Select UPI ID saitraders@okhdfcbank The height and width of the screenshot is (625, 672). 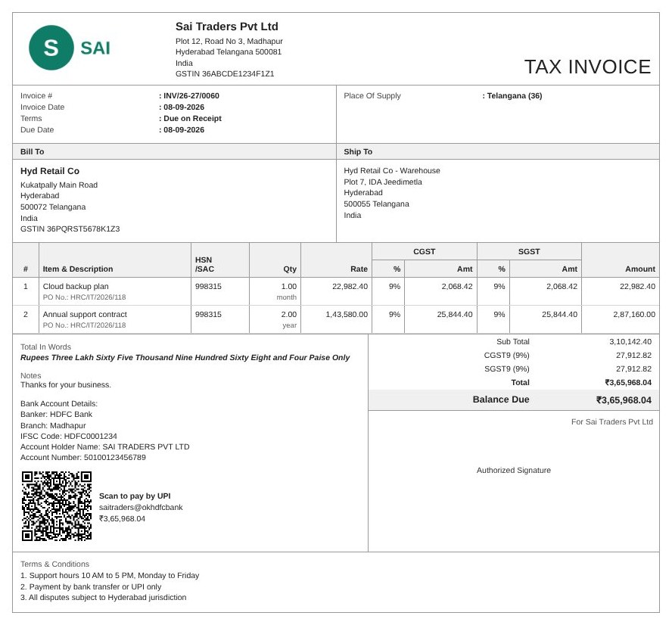click(141, 507)
